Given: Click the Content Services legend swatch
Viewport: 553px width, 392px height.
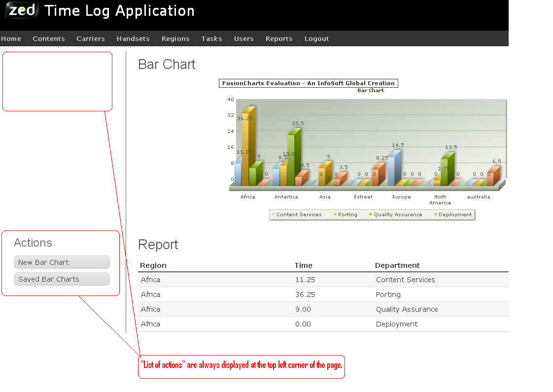Looking at the screenshot, I should click(x=273, y=214).
